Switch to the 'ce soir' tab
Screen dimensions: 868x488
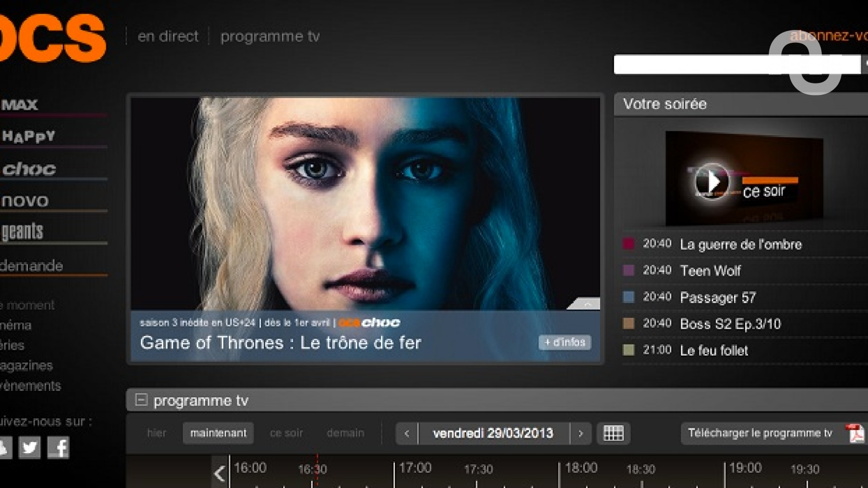point(286,433)
